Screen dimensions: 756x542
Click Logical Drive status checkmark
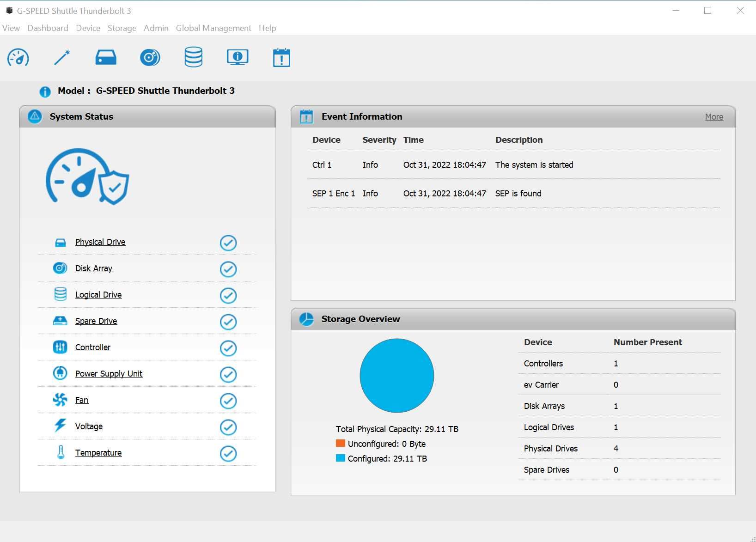(228, 295)
